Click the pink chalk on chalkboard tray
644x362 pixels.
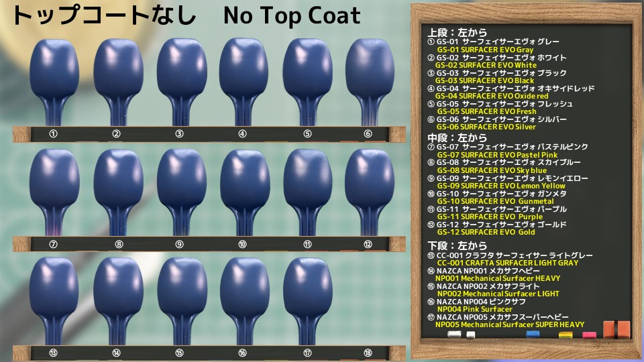coord(589,335)
